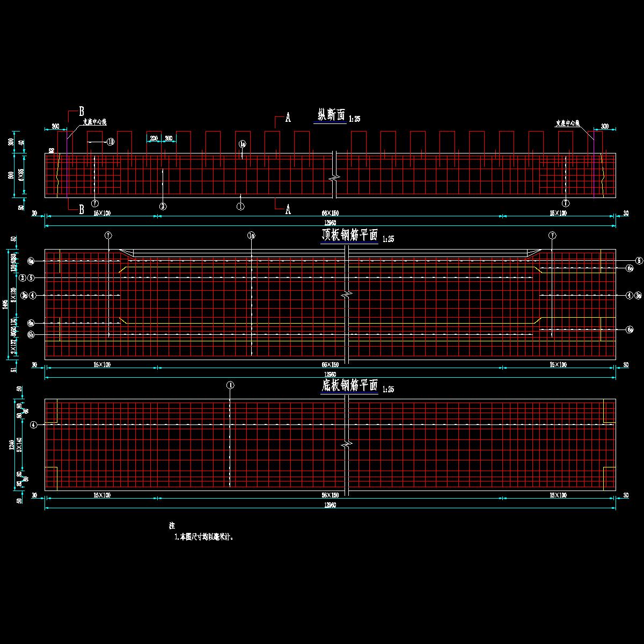Screen dimensions: 644x644
Task: Pick left balloon 7 below the longitudinal section
Action: click(x=94, y=203)
